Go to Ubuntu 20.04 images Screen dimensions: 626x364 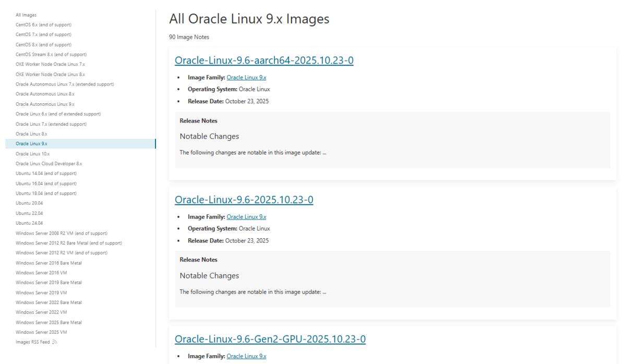(x=29, y=203)
